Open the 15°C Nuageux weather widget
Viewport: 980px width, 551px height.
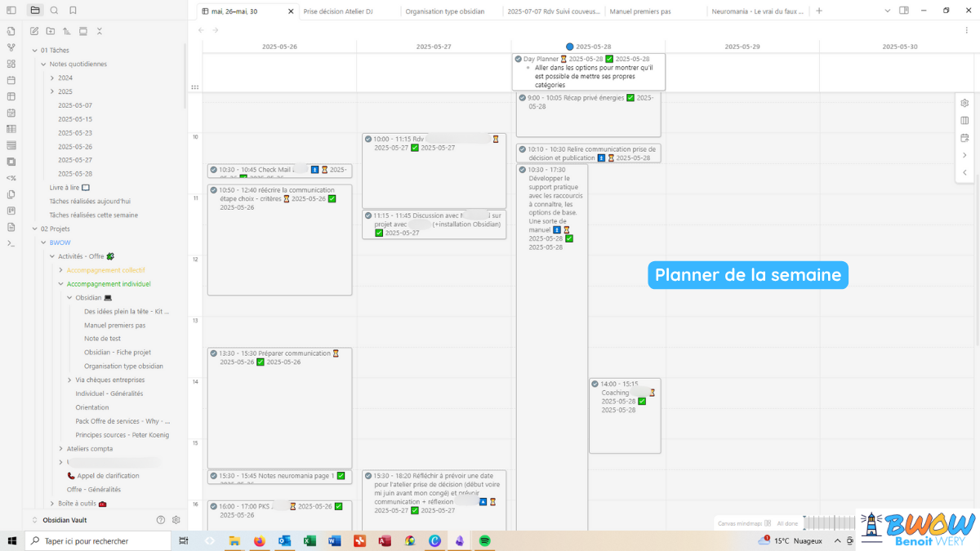coord(791,540)
